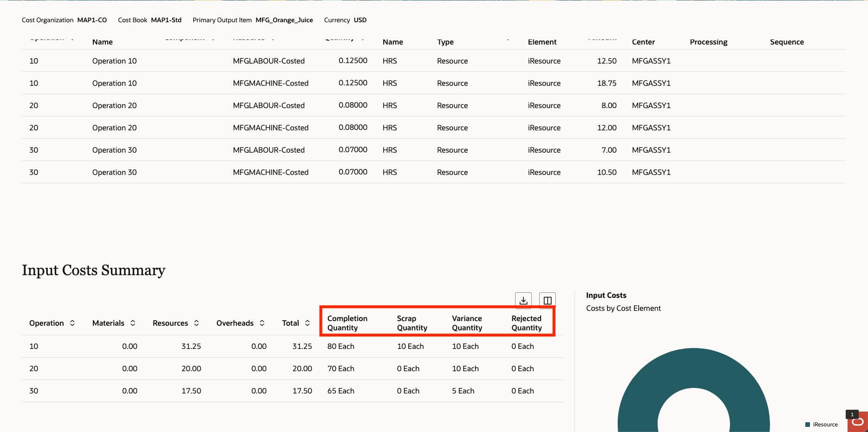Click the iResource legend color swatch
Image resolution: width=868 pixels, height=432 pixels.
(808, 425)
